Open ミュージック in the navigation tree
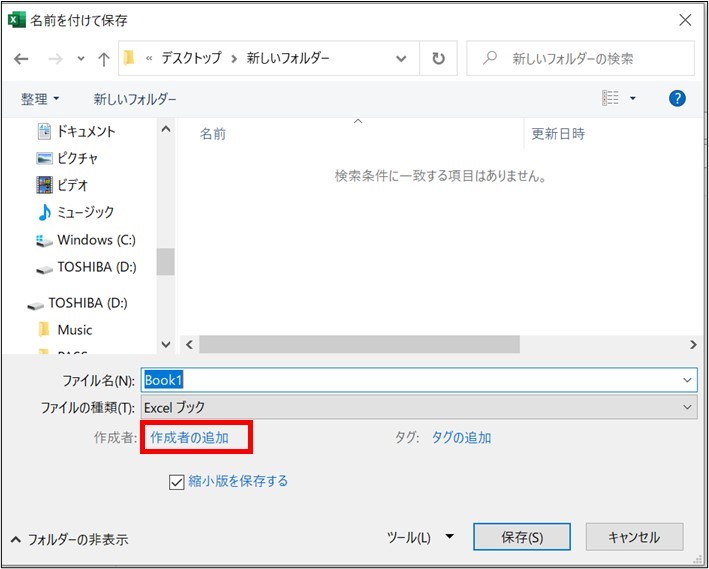Image resolution: width=709 pixels, height=569 pixels. [x=76, y=212]
